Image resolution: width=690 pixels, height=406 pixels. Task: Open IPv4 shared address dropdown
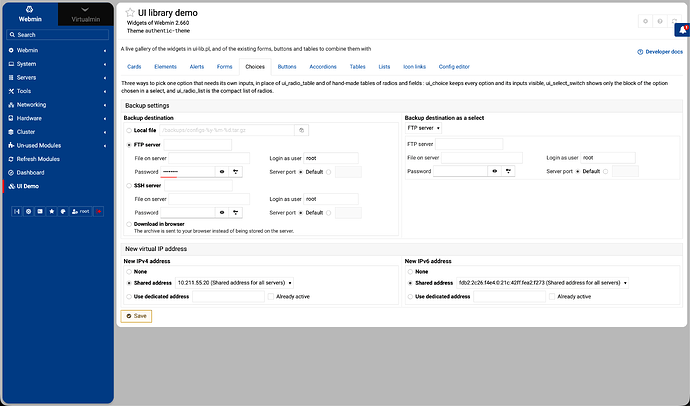coord(235,283)
